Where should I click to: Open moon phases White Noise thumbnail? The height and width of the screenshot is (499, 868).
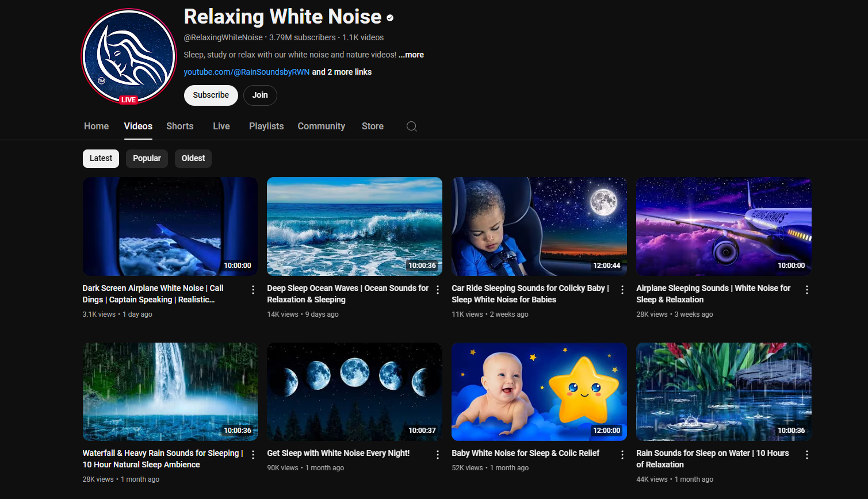pyautogui.click(x=355, y=391)
